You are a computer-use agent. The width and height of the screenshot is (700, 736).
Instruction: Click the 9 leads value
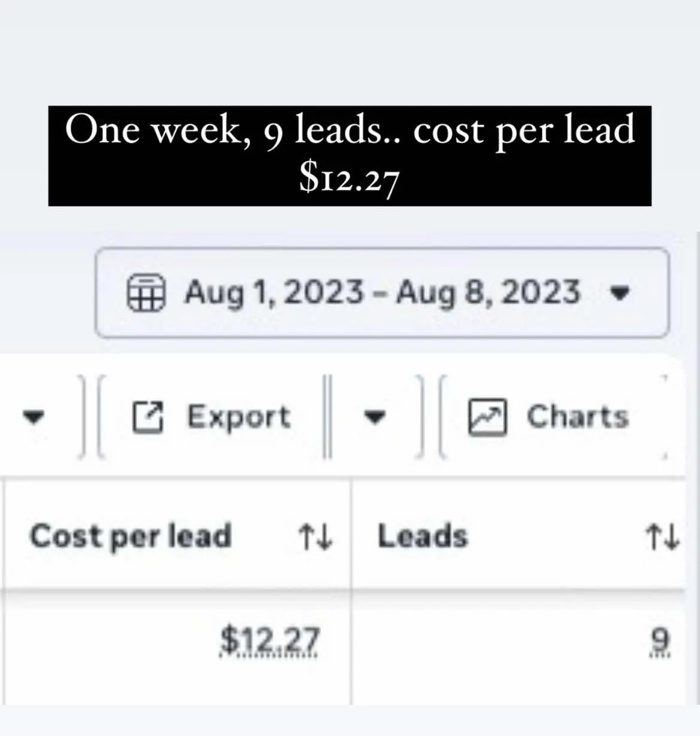[x=660, y=641]
